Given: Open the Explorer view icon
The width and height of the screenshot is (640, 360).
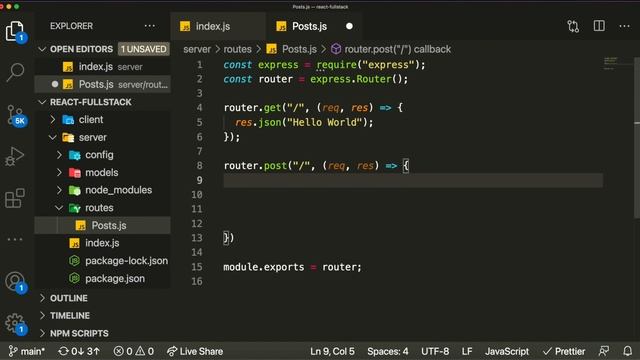Looking at the screenshot, I should point(15,31).
